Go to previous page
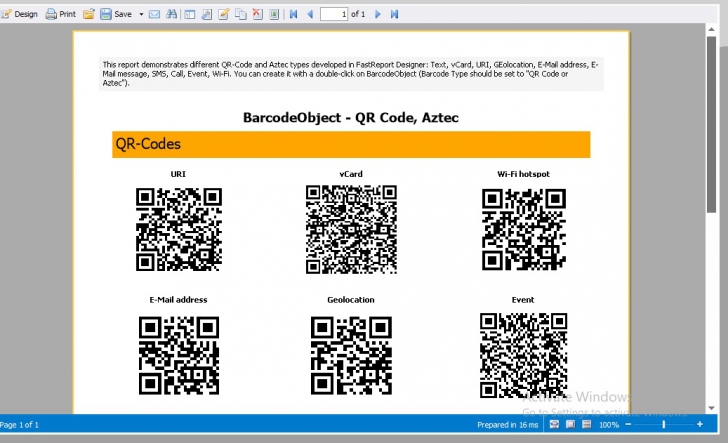This screenshot has width=728, height=443. (310, 14)
